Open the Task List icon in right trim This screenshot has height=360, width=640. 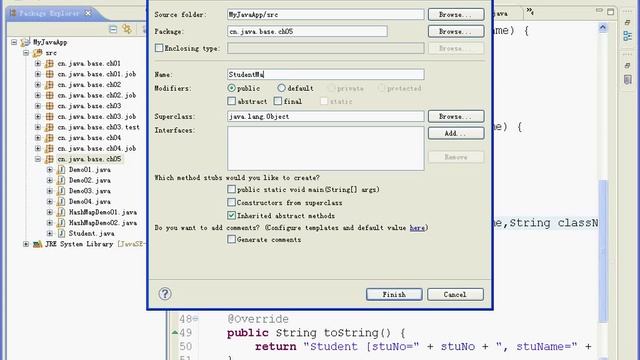click(628, 80)
